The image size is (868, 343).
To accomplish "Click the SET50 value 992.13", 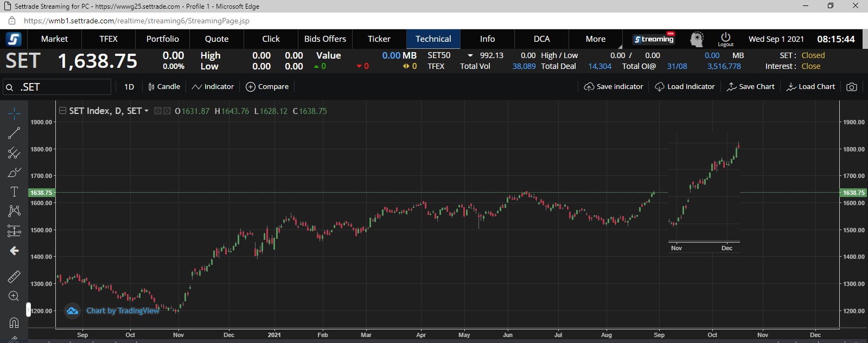I will point(492,55).
